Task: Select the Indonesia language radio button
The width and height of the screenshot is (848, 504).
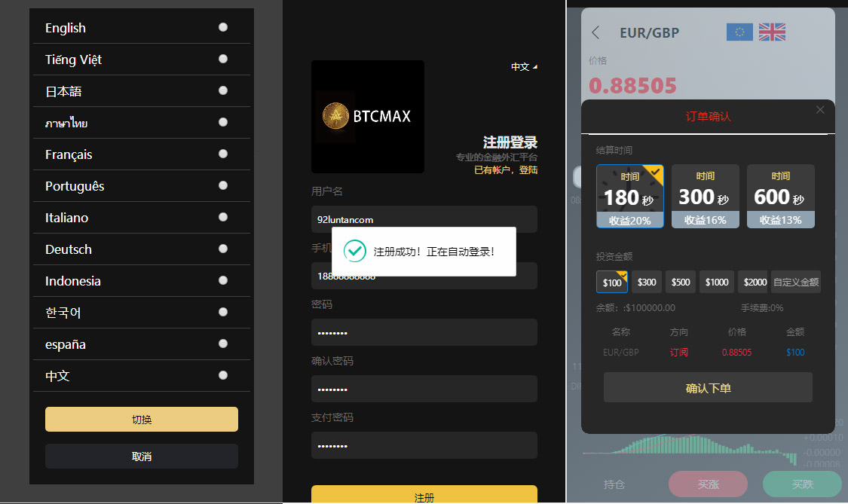Action: click(x=223, y=280)
